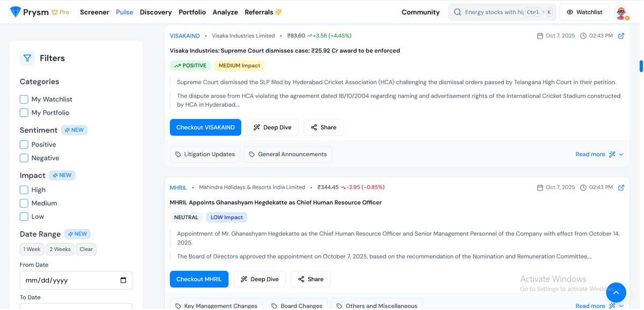644x310 pixels.
Task: Open the Analyze section
Action: [x=225, y=12]
